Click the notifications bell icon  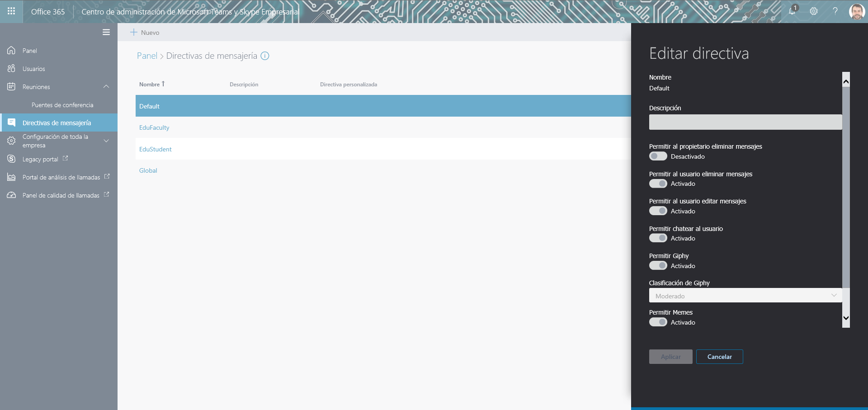[793, 11]
